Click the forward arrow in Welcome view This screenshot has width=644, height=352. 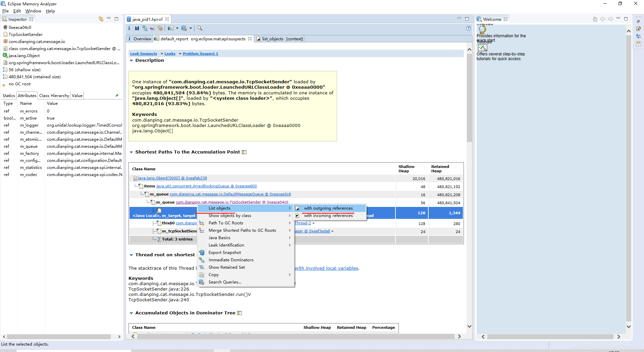click(x=610, y=19)
